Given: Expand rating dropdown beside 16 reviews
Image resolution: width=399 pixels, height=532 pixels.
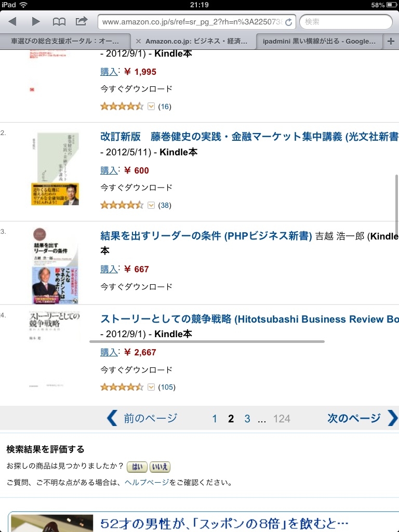Looking at the screenshot, I should [x=151, y=107].
